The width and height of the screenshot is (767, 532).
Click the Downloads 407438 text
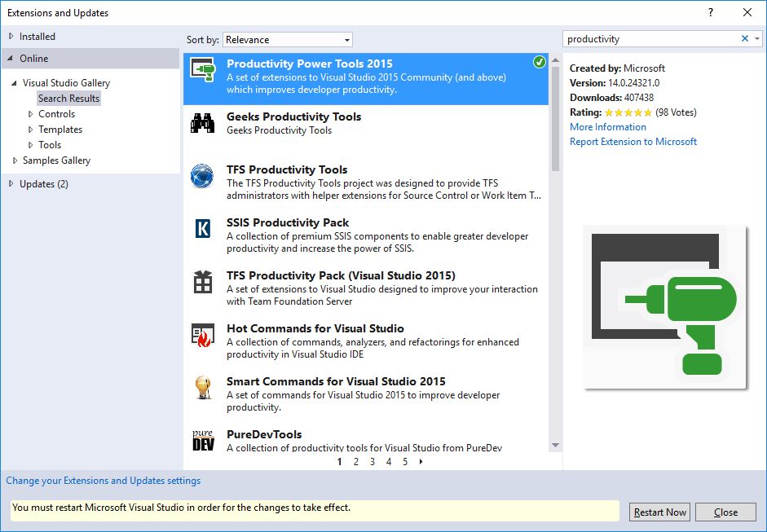pos(611,98)
